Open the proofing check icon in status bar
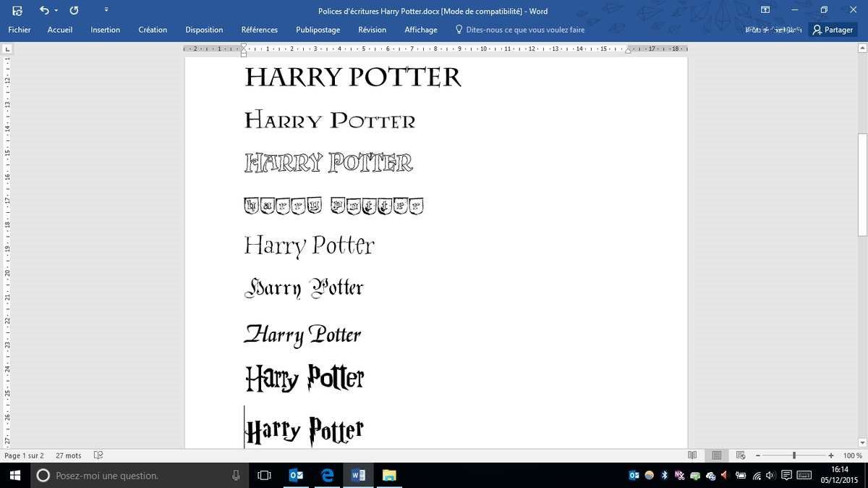The image size is (868, 488). click(99, 455)
